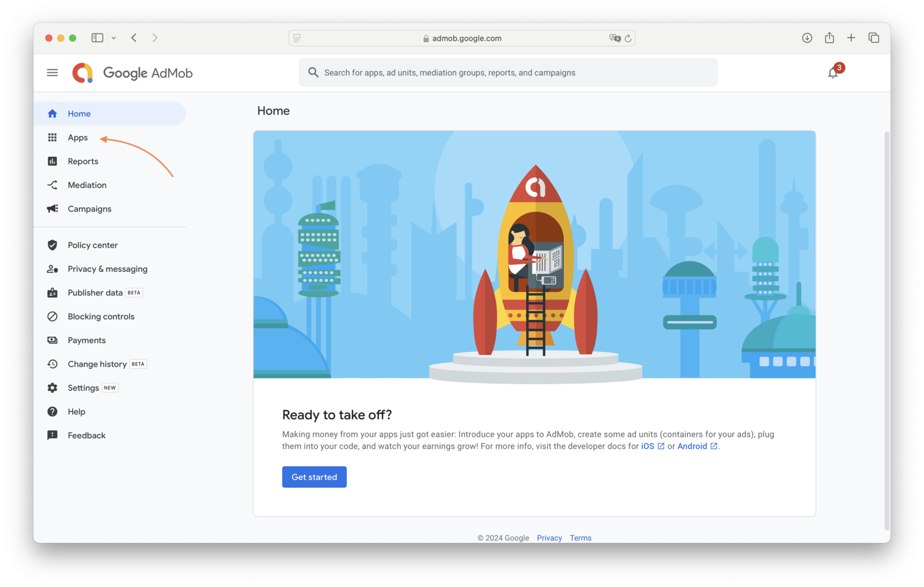The image size is (924, 587).
Task: Expand the sidebar options chevron
Action: tap(114, 38)
